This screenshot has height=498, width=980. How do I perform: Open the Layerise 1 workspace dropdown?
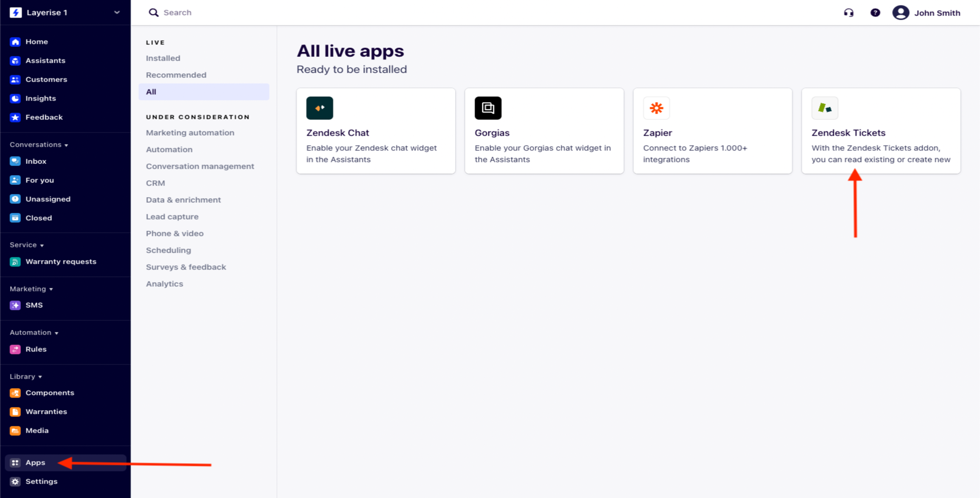(117, 13)
